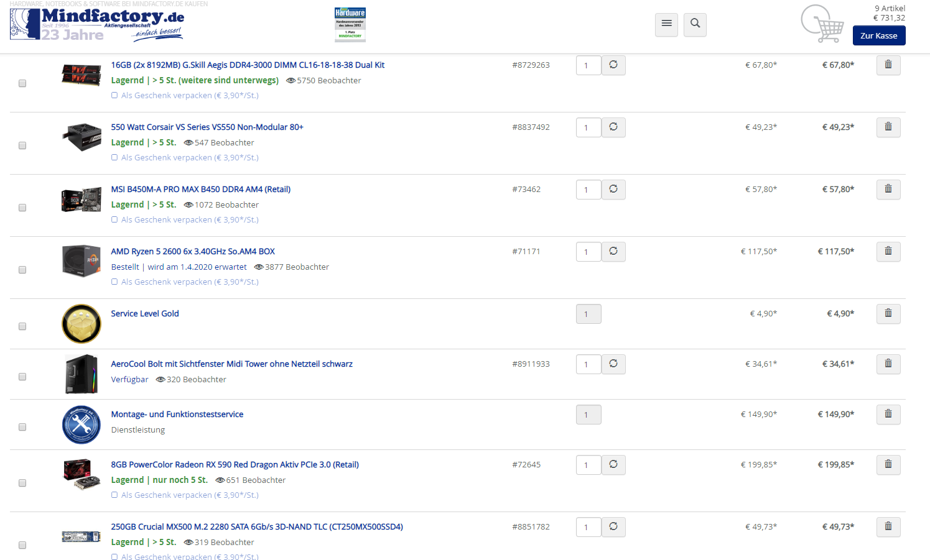930x560 pixels.
Task: Open Service Level Gold link
Action: (x=145, y=313)
